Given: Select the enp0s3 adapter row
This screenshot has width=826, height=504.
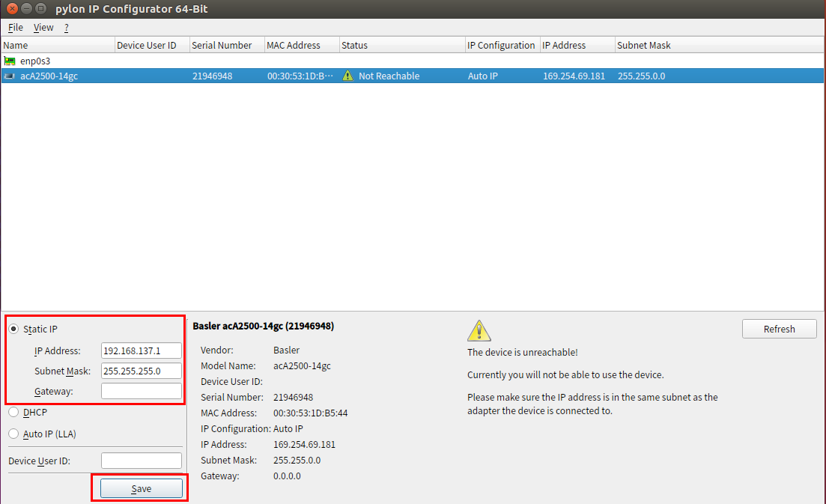Looking at the screenshot, I should pyautogui.click(x=412, y=61).
